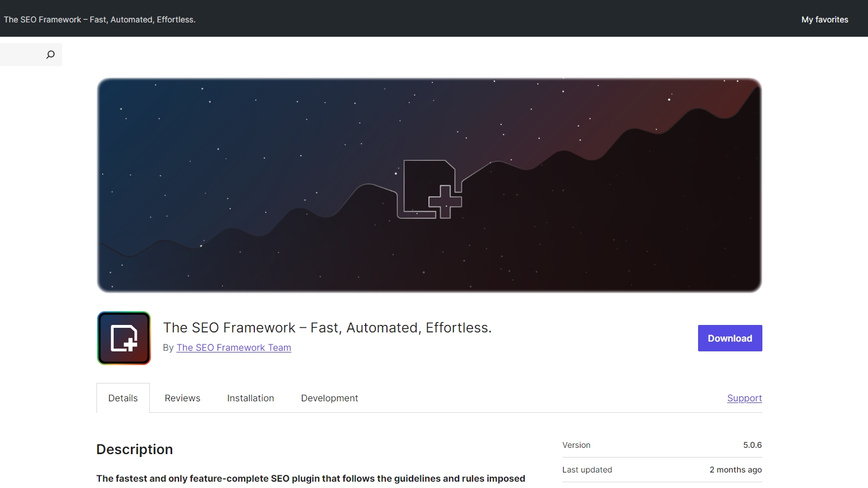Open The SEO Framework Team author link
This screenshot has width=868, height=488.
[234, 348]
